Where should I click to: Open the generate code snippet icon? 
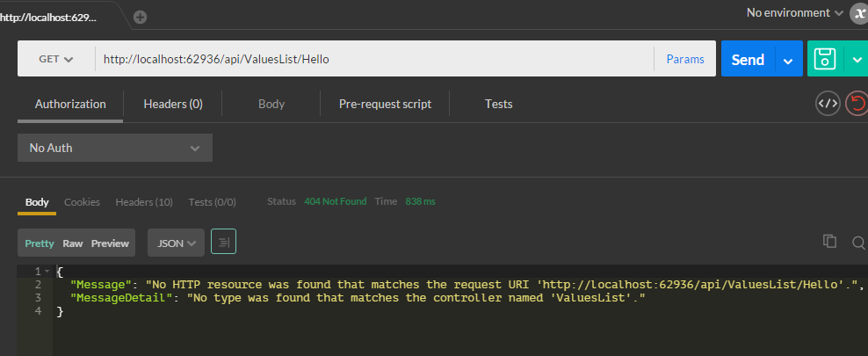point(828,104)
